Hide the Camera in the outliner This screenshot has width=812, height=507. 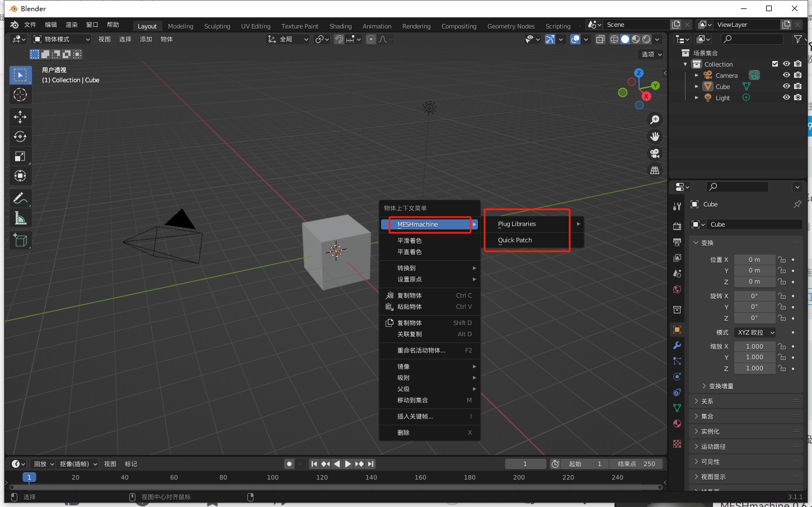tap(786, 75)
